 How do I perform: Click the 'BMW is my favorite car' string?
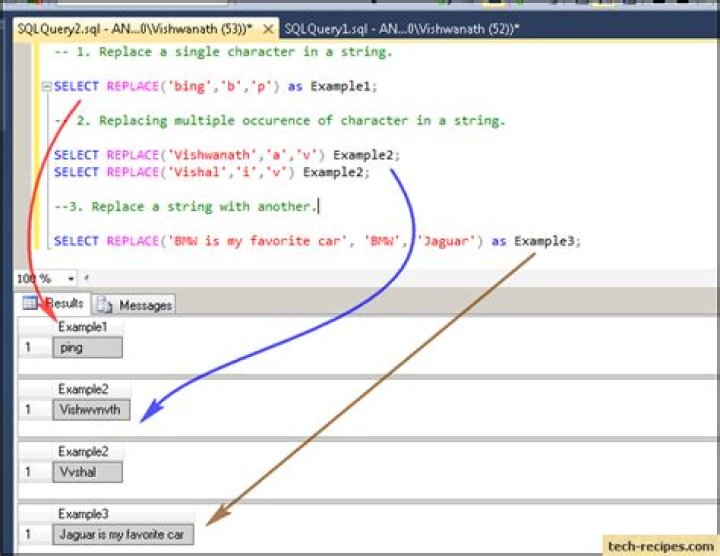point(258,241)
